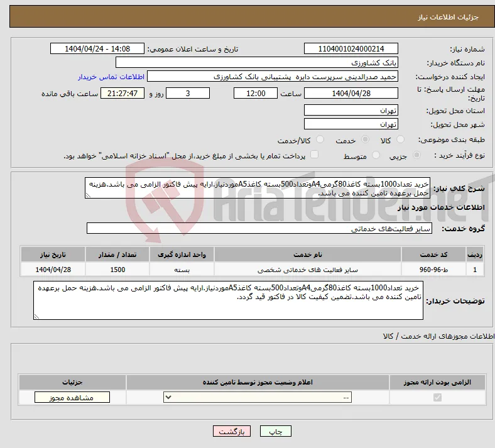Click the مشاهده مجوز button
This screenshot has width=495, height=448.
[72, 397]
